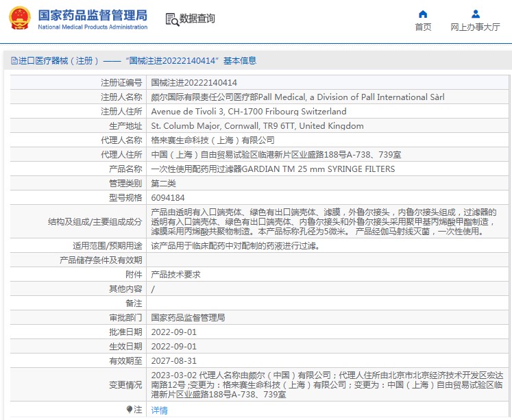512x420 pixels.
Task: Select the 适用范围 intended use value
Action: [x=235, y=245]
